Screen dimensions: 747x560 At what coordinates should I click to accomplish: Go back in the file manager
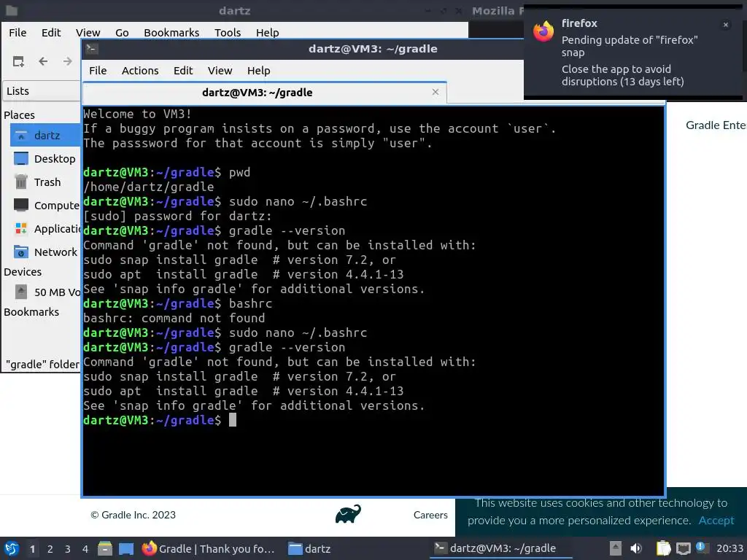tap(43, 61)
